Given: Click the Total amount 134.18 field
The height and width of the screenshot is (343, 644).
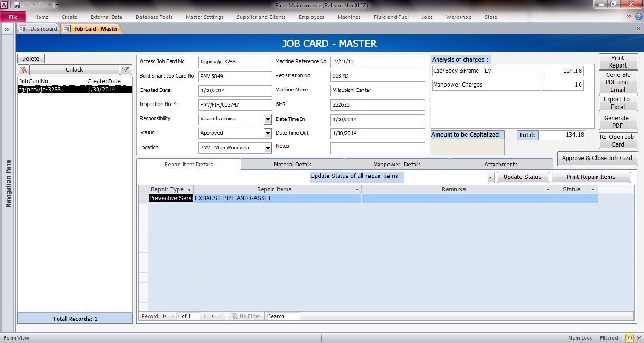Looking at the screenshot, I should coord(563,135).
